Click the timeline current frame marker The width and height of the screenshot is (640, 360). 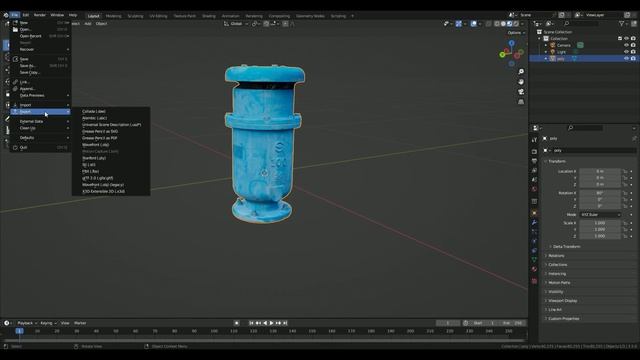click(20, 331)
